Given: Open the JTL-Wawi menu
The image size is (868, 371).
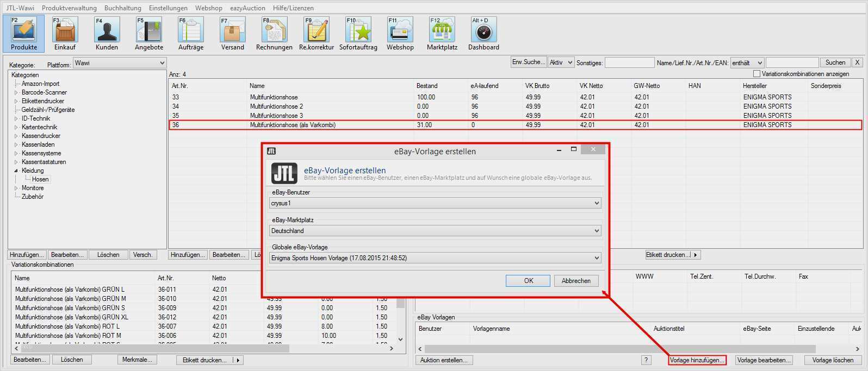Looking at the screenshot, I should 20,8.
